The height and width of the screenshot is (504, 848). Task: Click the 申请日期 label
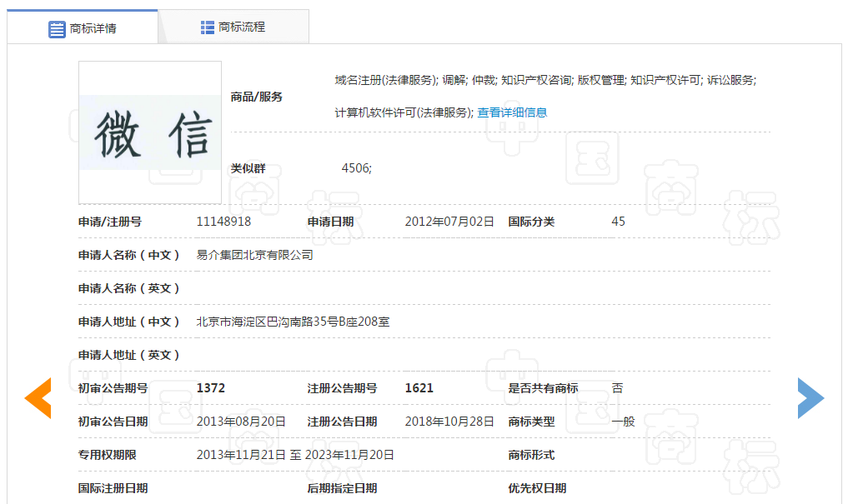click(330, 222)
